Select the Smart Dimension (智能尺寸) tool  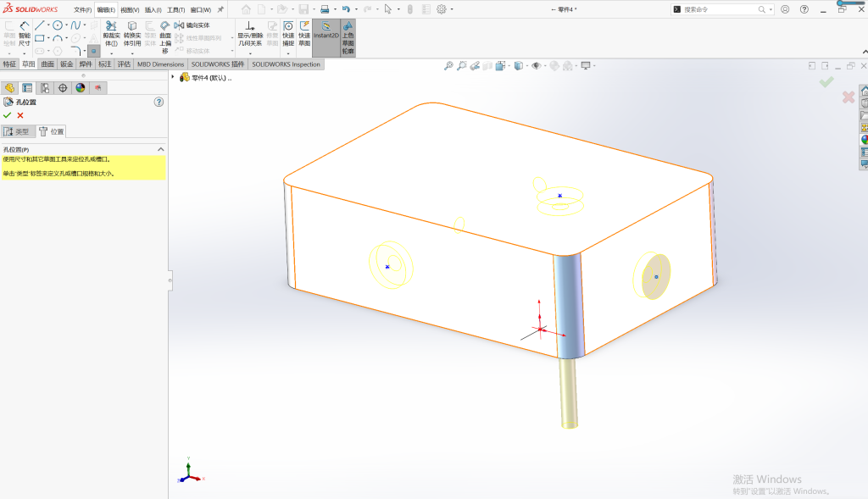click(x=25, y=34)
